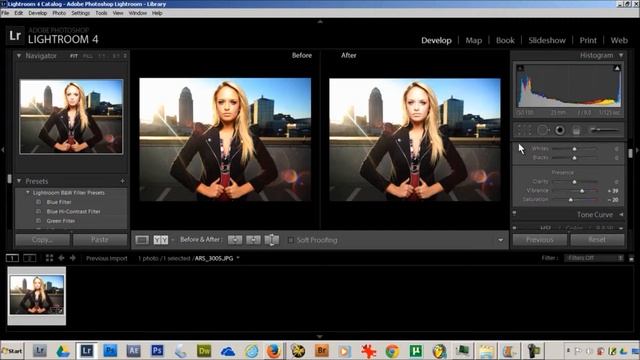Apply the Green Filter preset

pos(60,221)
